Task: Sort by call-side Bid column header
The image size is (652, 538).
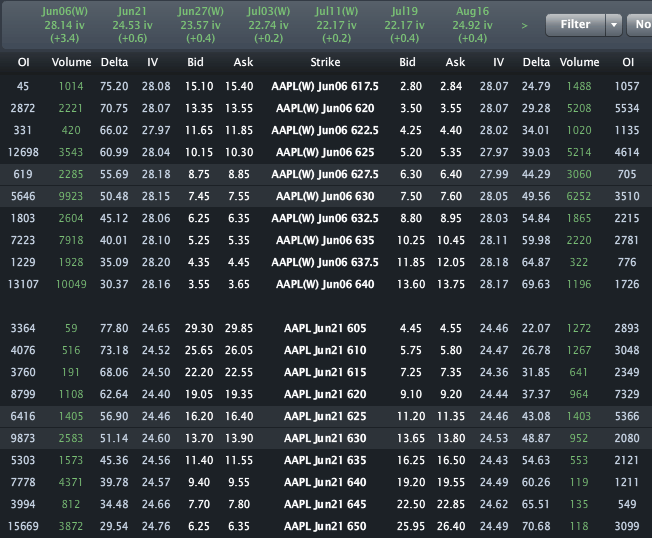Action: click(195, 62)
